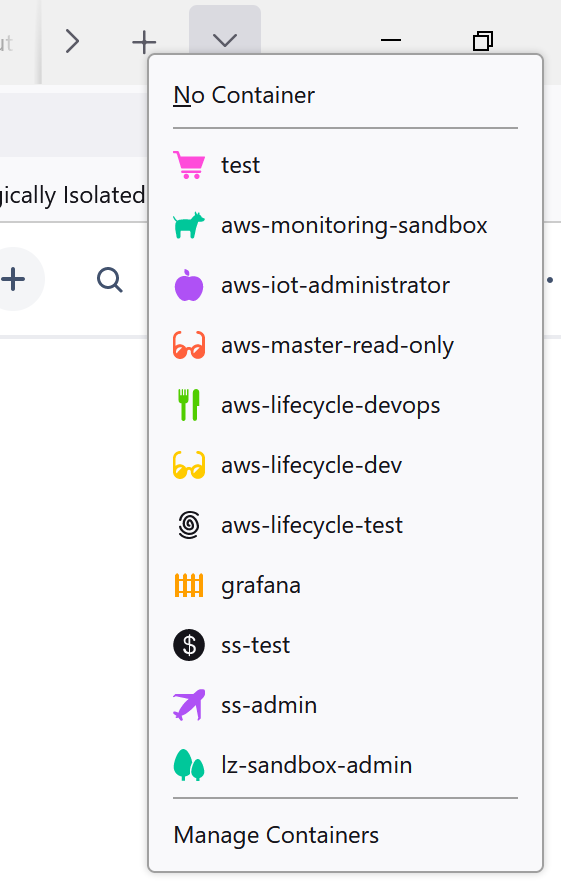Click the purple fruit icon for aws-iot-administrator
Screen dimensions: 561x895
tap(189, 285)
